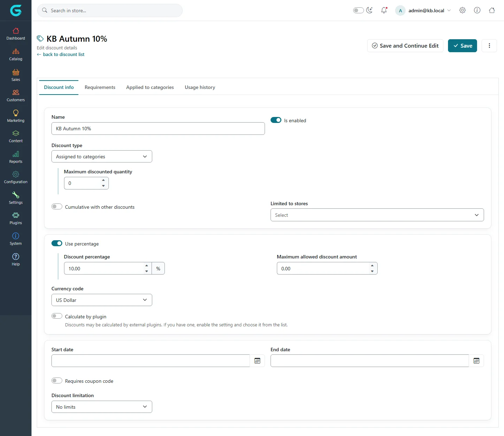
Task: Click the top bar home icon
Action: (492, 11)
